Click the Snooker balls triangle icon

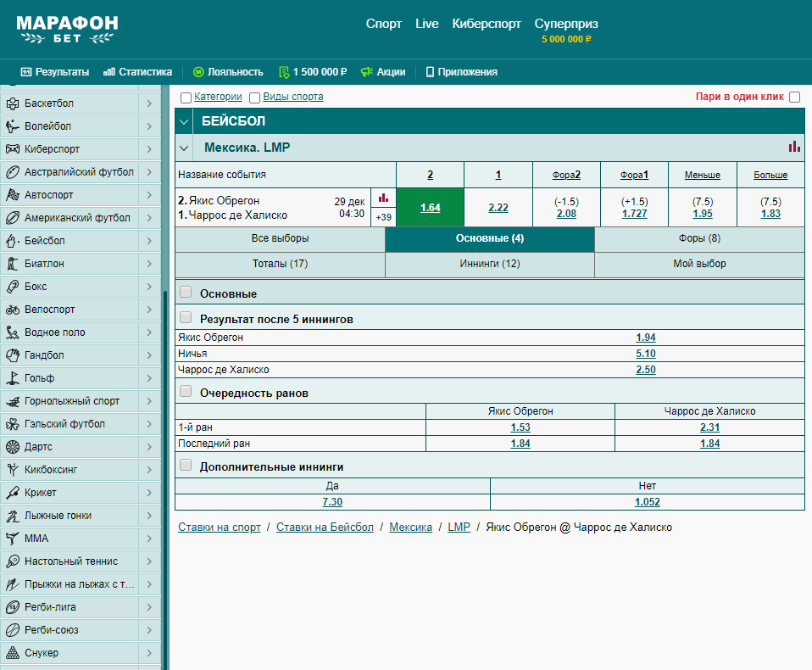click(x=13, y=653)
